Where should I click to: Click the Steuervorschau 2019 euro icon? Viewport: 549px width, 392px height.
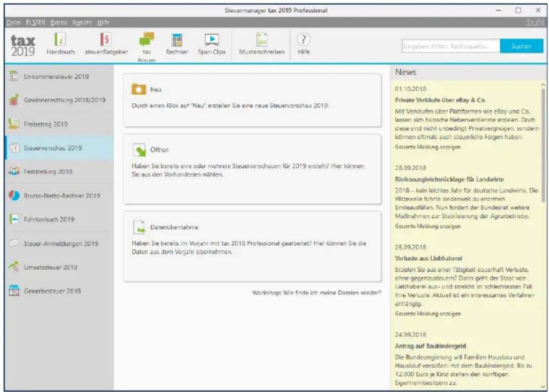point(14,148)
